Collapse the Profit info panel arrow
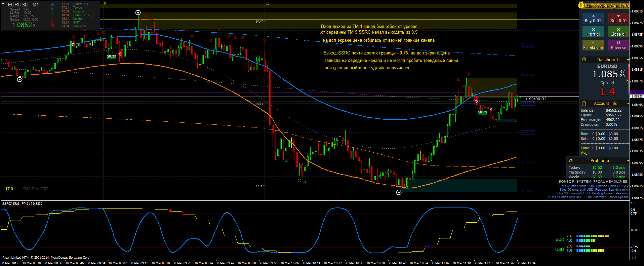Image resolution: width=644 pixels, height=266 pixels. pos(628,161)
